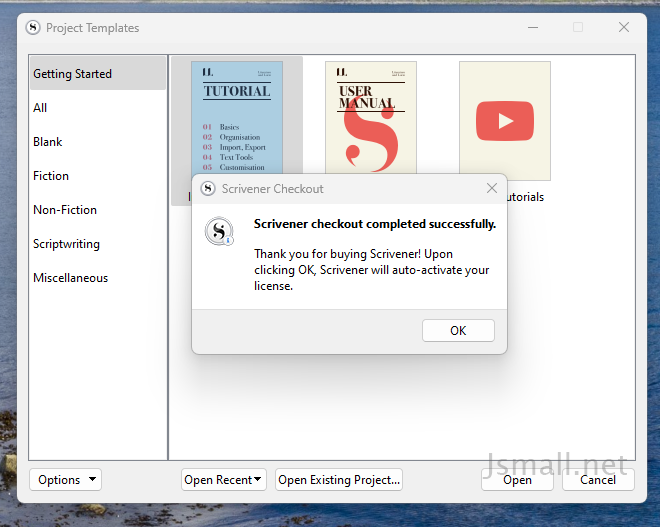This screenshot has height=527, width=660.
Task: Minimize the Project Templates window
Action: point(533,27)
